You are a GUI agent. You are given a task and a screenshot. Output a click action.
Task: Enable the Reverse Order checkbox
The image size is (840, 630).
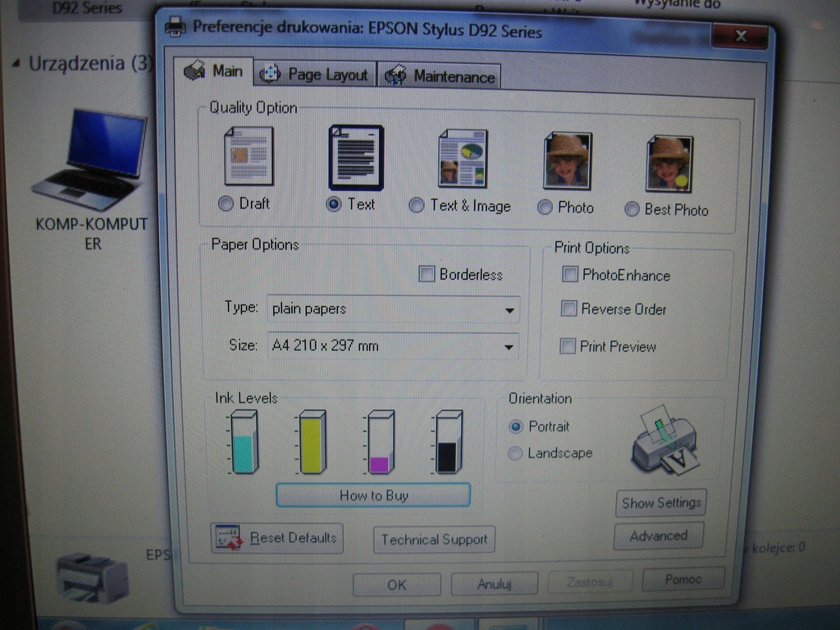(x=568, y=308)
